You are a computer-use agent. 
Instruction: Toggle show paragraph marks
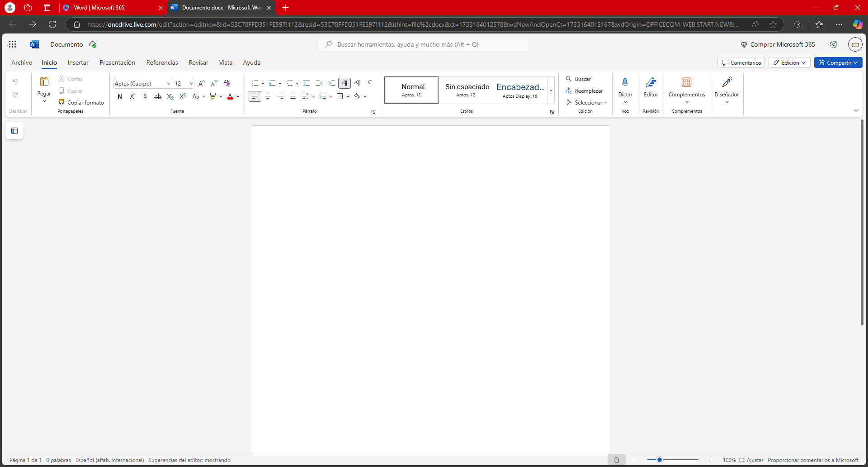point(370,83)
